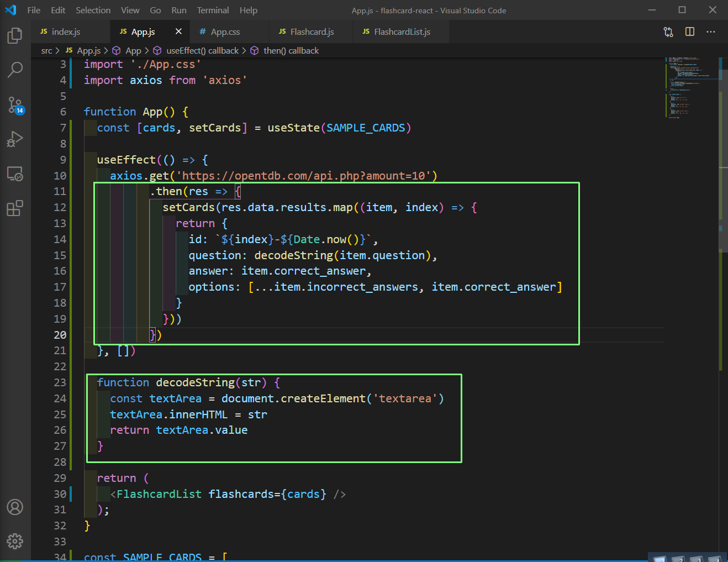Image resolution: width=728 pixels, height=562 pixels.
Task: Open the Help menu
Action: click(x=249, y=10)
